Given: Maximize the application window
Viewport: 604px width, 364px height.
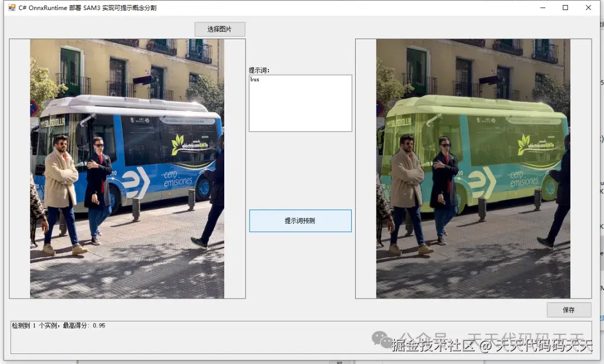Looking at the screenshot, I should click(x=565, y=8).
